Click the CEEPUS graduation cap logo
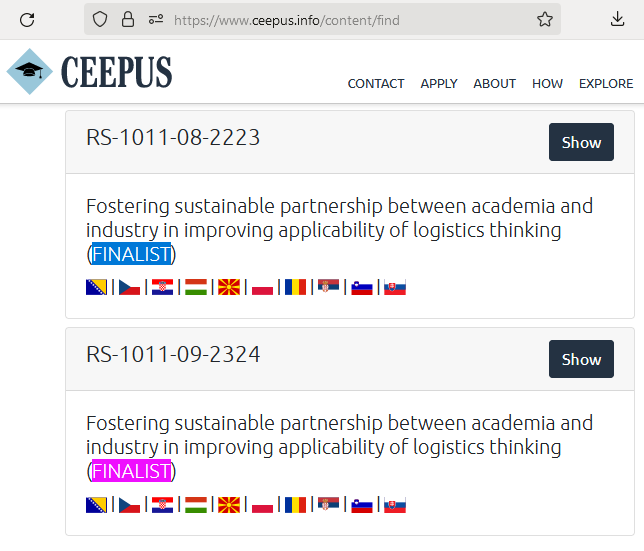This screenshot has width=644, height=551. pos(30,72)
